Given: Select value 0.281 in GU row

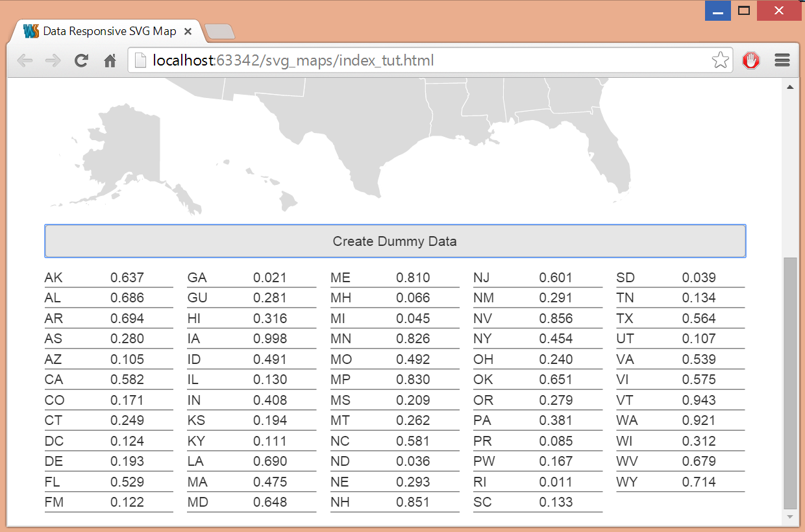Looking at the screenshot, I should (x=270, y=298).
